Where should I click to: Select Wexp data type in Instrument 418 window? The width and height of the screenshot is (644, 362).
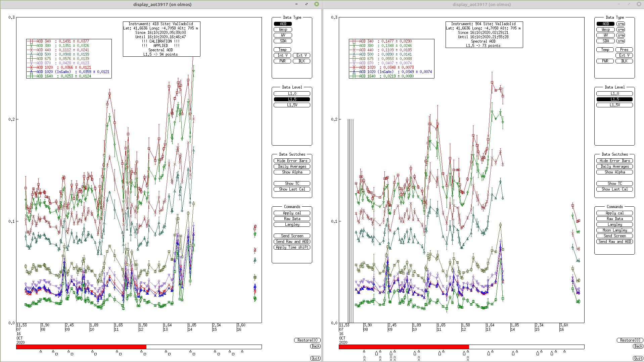tap(283, 30)
